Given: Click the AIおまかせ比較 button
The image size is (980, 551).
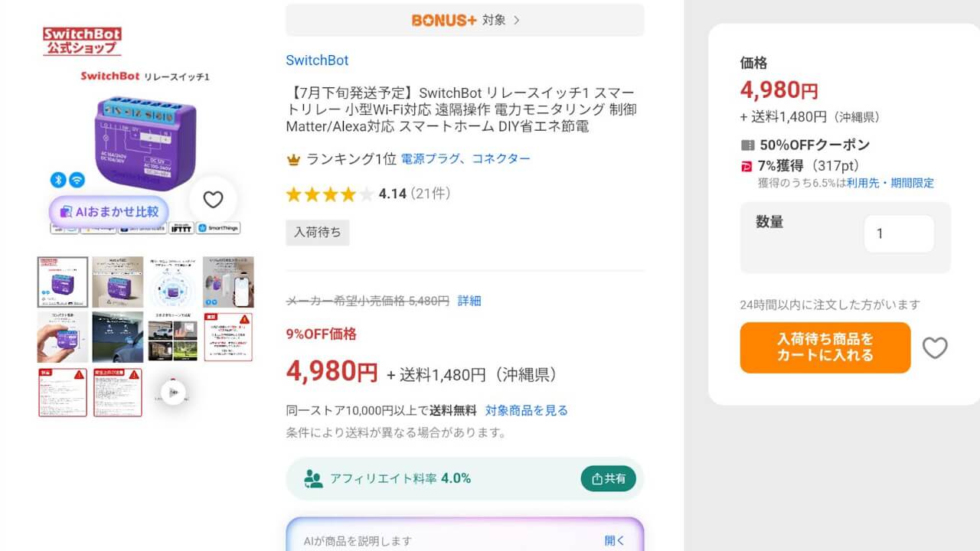Looking at the screenshot, I should point(109,211).
